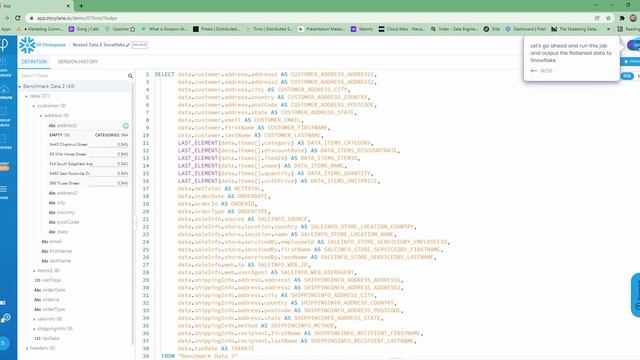Click the Upsolver logo in sidebar
The height and width of the screenshot is (360, 640).
(4, 44)
